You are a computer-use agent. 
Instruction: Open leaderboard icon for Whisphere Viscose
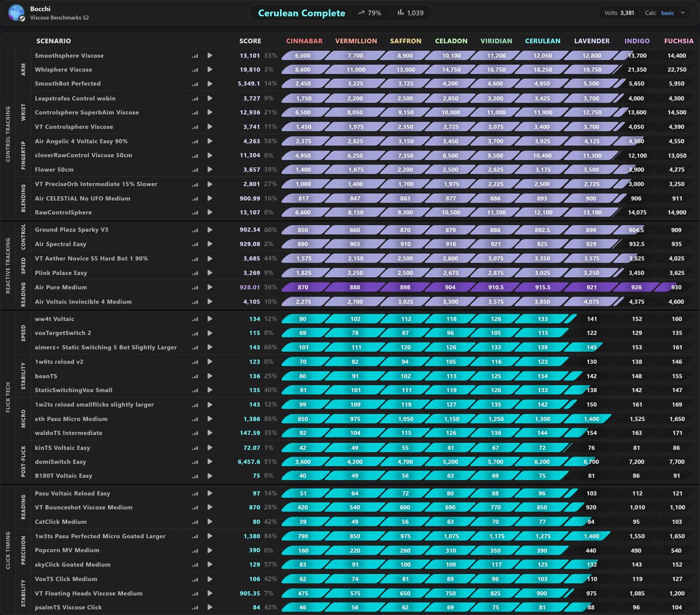195,70
